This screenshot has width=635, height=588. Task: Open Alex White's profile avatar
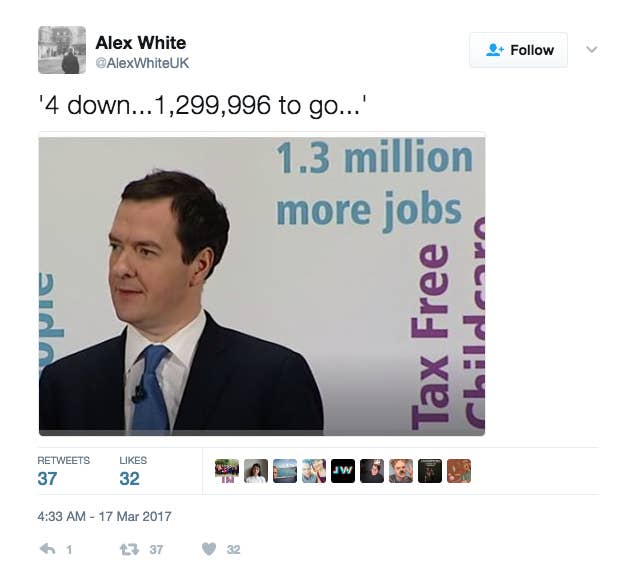[x=62, y=50]
